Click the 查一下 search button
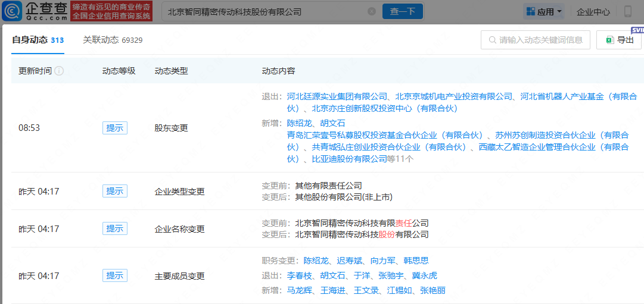 click(402, 11)
